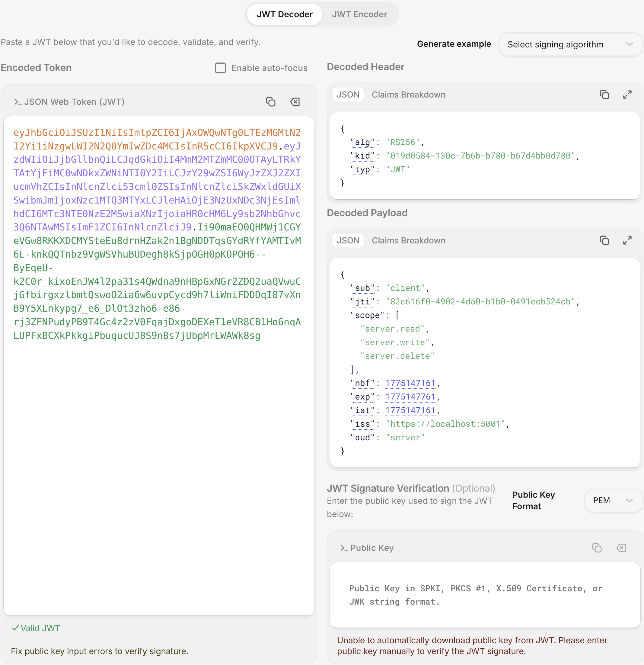The image size is (644, 665).
Task: Open Select signing algorithm dropdown
Action: coord(570,44)
